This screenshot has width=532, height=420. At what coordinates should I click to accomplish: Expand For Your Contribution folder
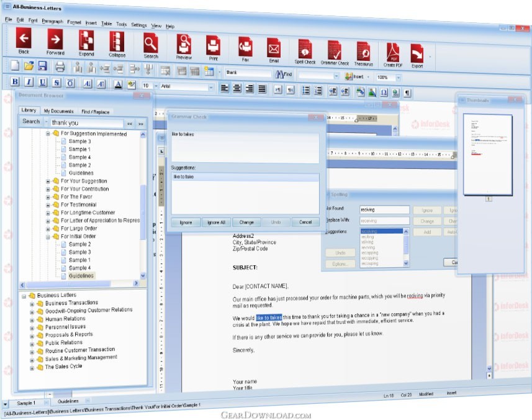[x=48, y=189]
